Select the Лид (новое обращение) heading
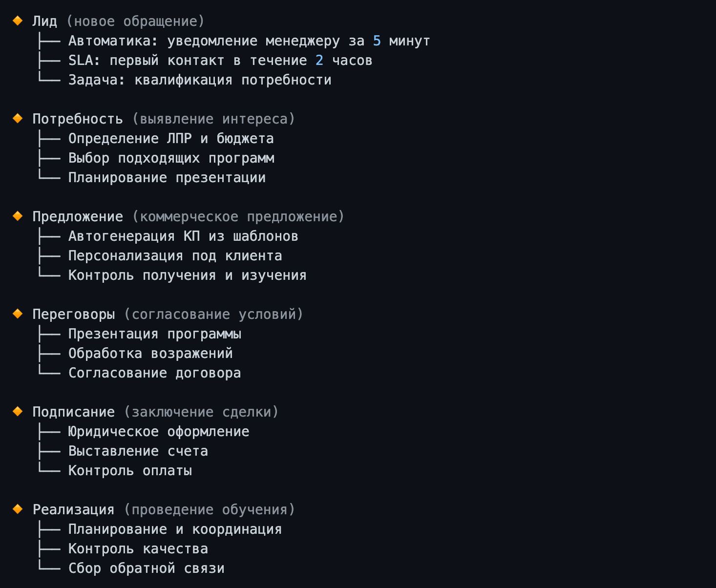 pos(118,21)
